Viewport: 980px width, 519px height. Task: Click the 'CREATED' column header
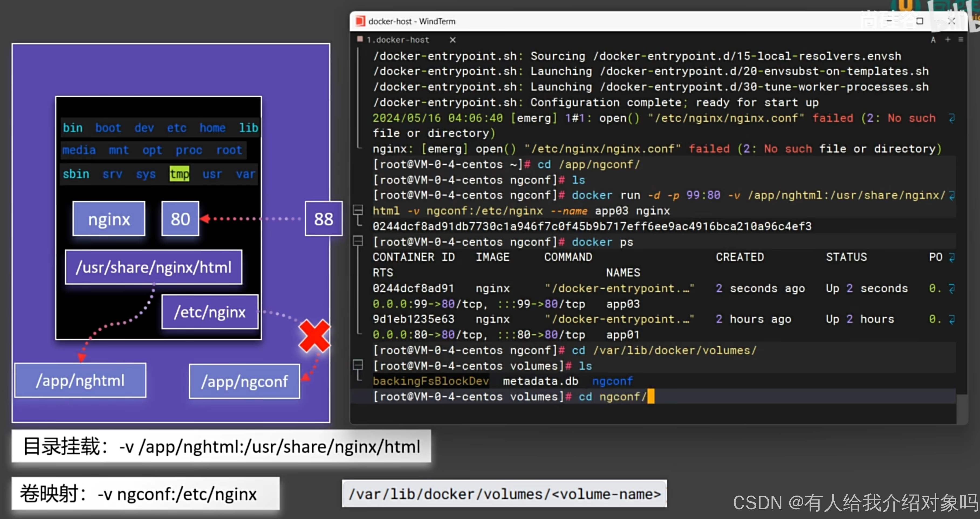click(x=739, y=257)
